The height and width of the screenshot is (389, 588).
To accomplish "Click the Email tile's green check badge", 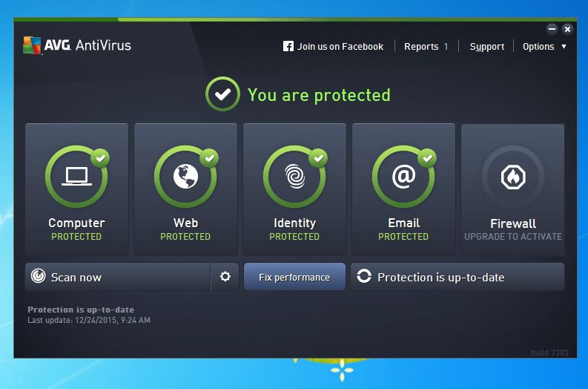I will [428, 158].
